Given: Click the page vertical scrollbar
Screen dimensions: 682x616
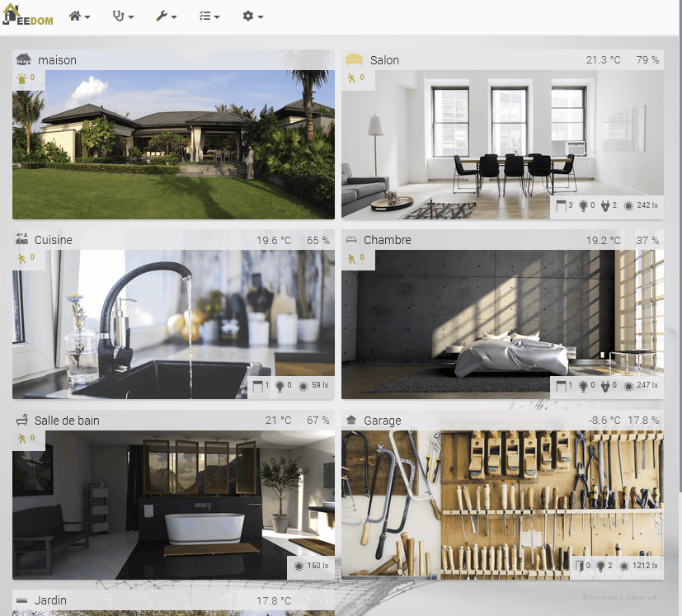Looking at the screenshot, I should click(x=678, y=247).
